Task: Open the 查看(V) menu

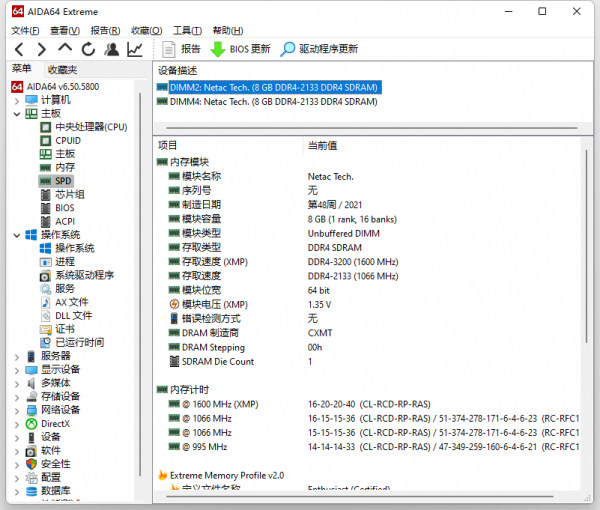Action: point(65,31)
